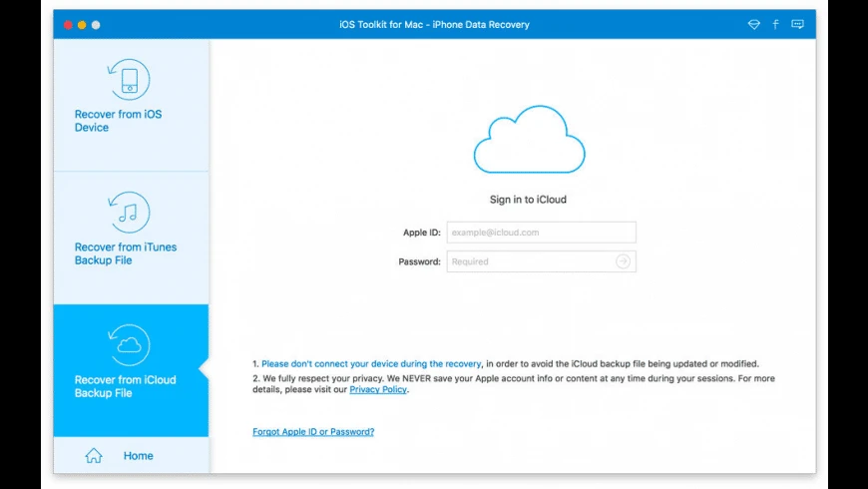
Task: Focus the Password field
Action: coord(542,261)
